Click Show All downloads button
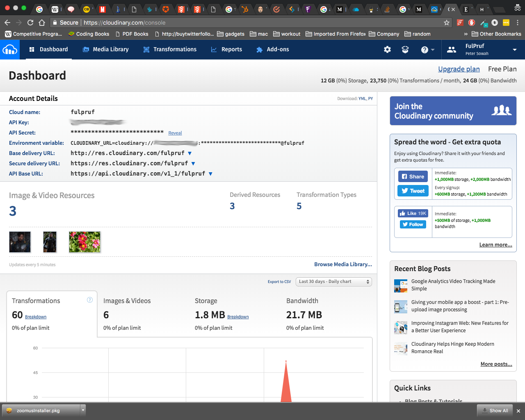The width and height of the screenshot is (525, 420). (x=495, y=411)
